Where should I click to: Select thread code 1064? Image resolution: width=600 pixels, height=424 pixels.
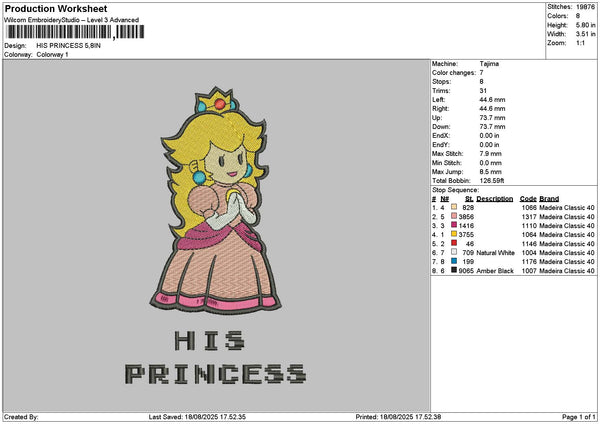pos(529,235)
